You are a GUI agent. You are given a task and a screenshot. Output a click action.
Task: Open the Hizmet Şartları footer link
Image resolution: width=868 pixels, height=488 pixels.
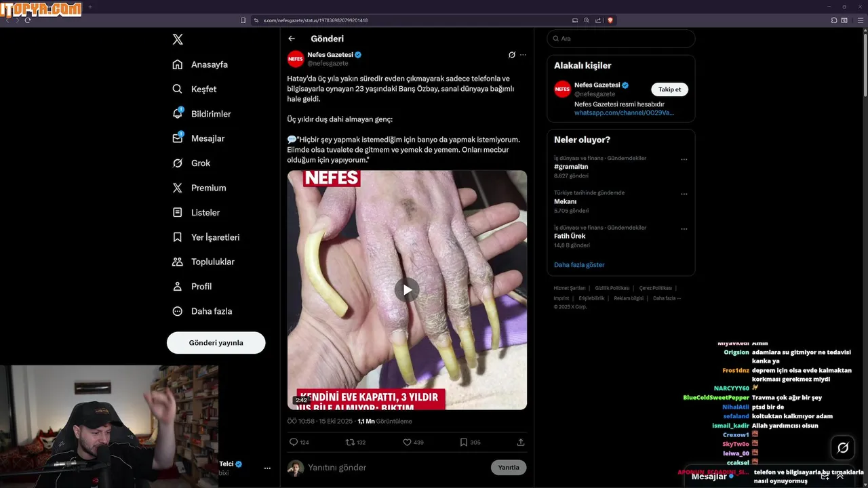(x=569, y=288)
